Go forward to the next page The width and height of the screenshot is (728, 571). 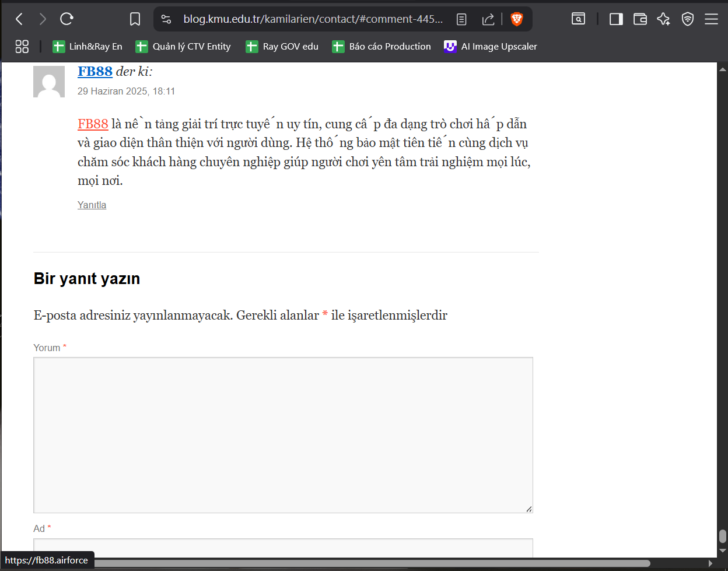(43, 19)
